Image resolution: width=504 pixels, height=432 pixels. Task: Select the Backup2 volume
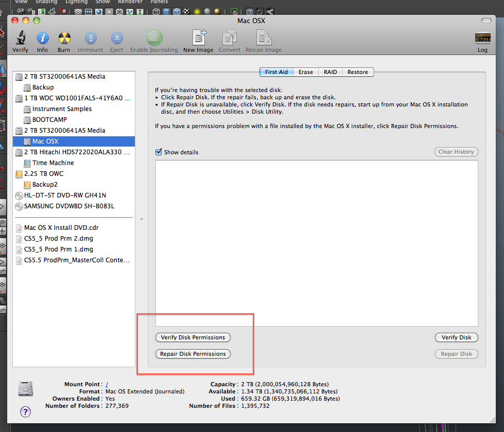(74, 184)
